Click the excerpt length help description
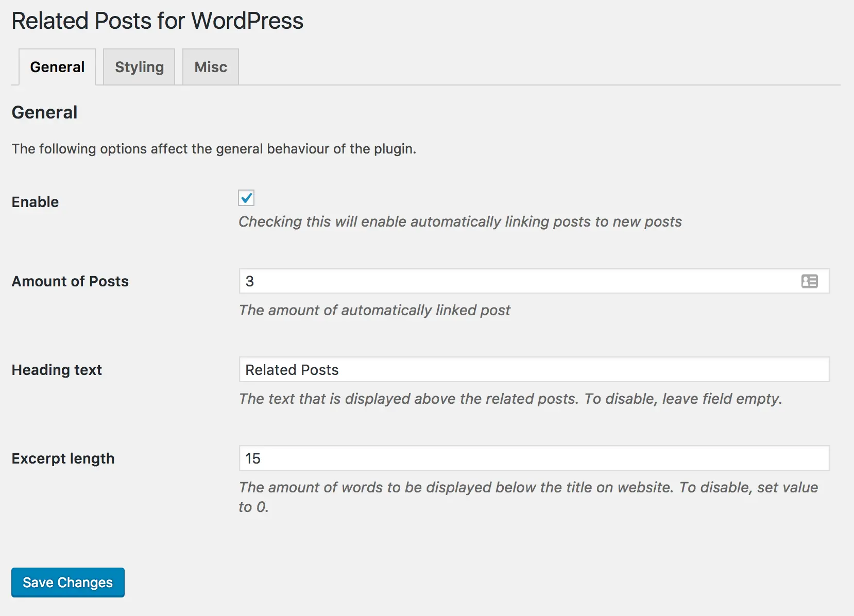Screen dimensions: 854x616 528,497
